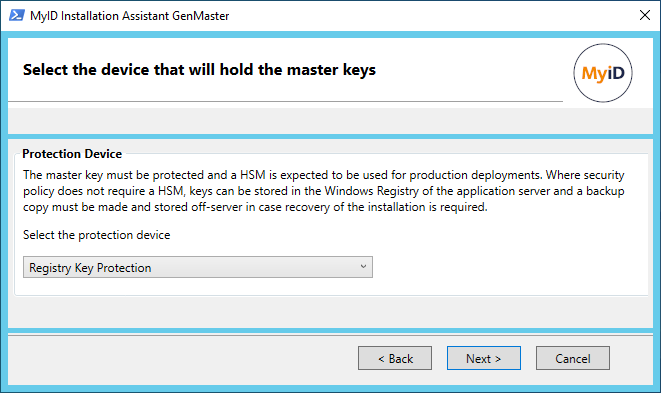Click 'production deployments' in the description text
Viewport: 661px width, 393px height.
[475, 175]
